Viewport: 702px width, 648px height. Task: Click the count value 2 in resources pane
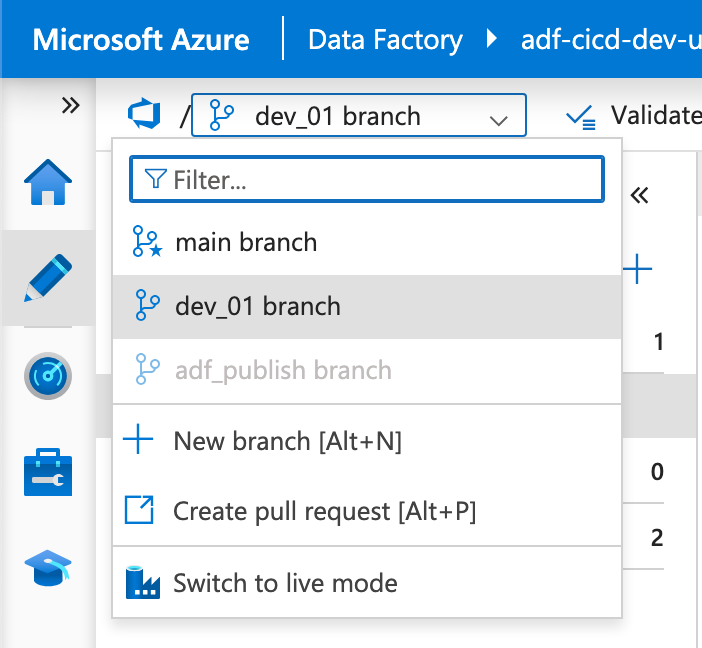657,537
